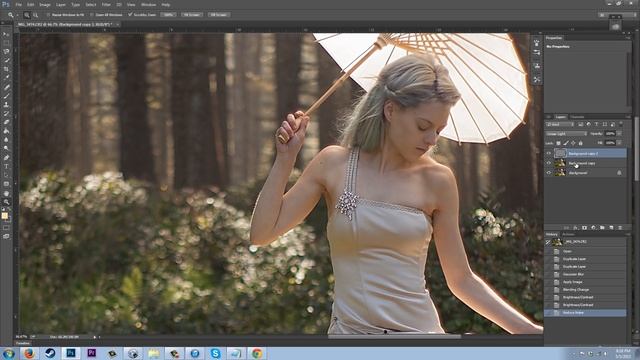Toggle lock all for layer

(x=581, y=143)
